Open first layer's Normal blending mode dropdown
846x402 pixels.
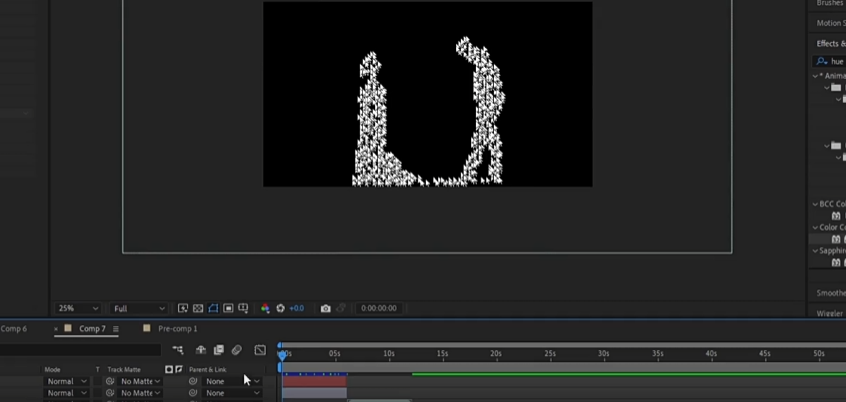coord(66,381)
